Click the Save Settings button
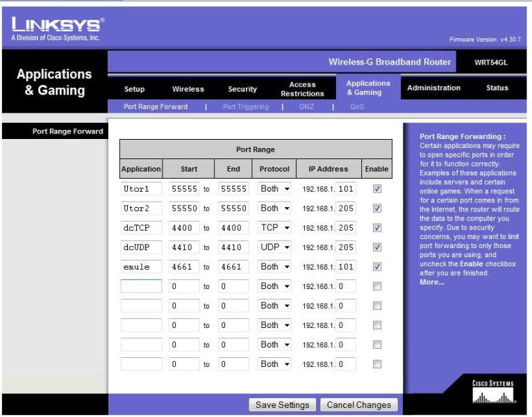The width and height of the screenshot is (532, 417). (x=283, y=405)
